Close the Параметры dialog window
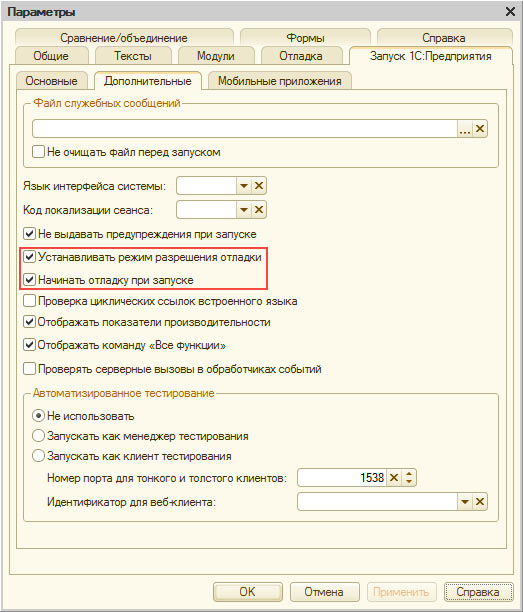Image resolution: width=523 pixels, height=612 pixels. pyautogui.click(x=510, y=12)
